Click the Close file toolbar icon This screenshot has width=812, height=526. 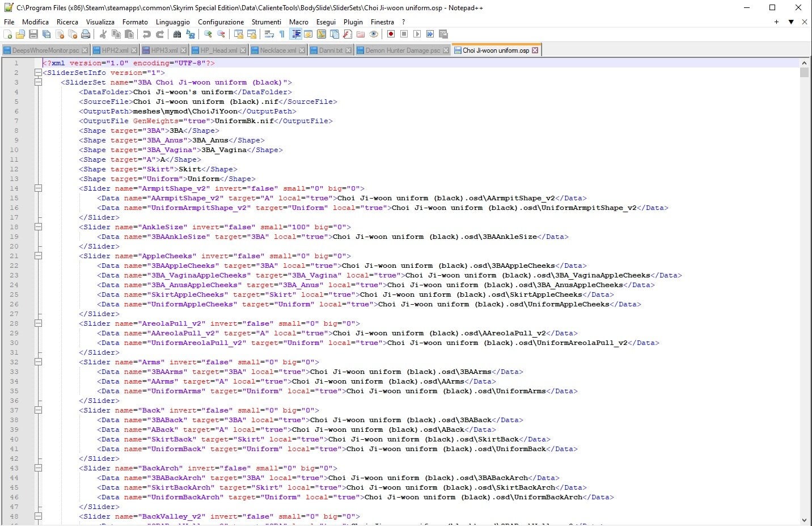tap(60, 34)
